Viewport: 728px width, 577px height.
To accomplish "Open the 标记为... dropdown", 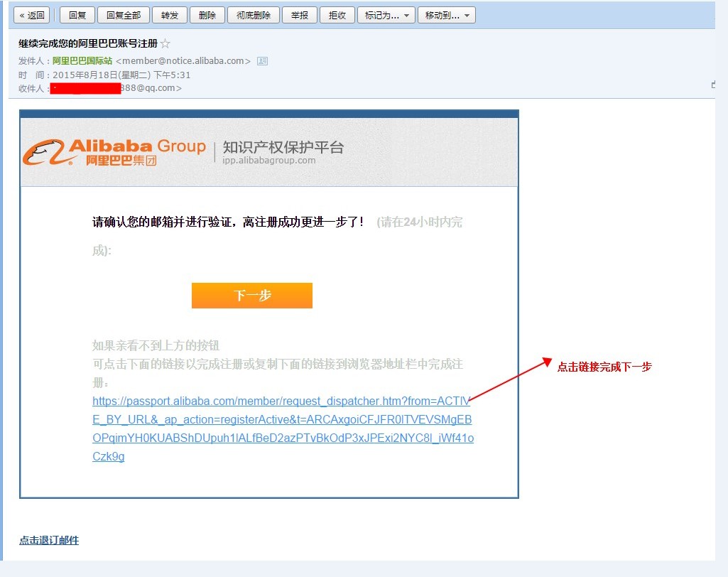I will [386, 16].
